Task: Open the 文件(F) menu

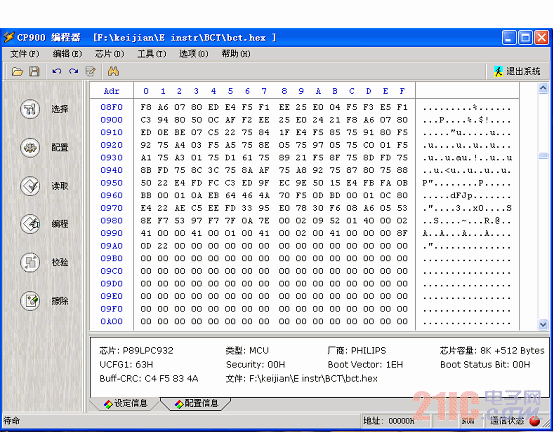Action: (x=25, y=54)
